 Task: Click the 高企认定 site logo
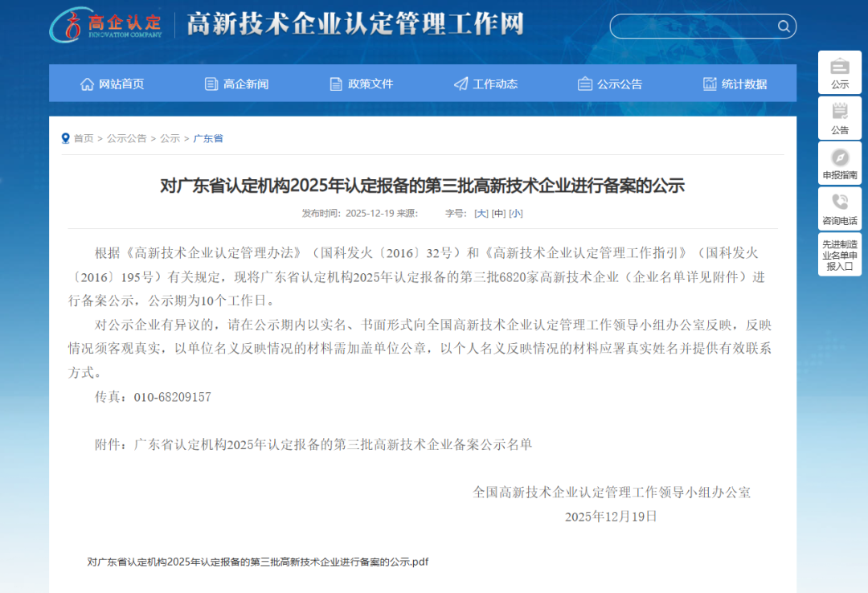106,25
